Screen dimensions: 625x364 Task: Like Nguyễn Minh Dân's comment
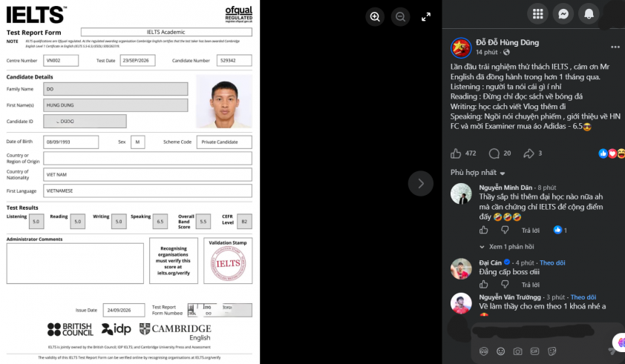tap(483, 230)
